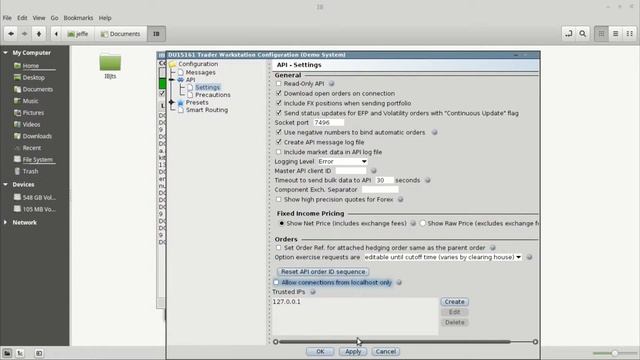Click show places icon in status bar
Screen dimensions: 640x360
coord(7,353)
